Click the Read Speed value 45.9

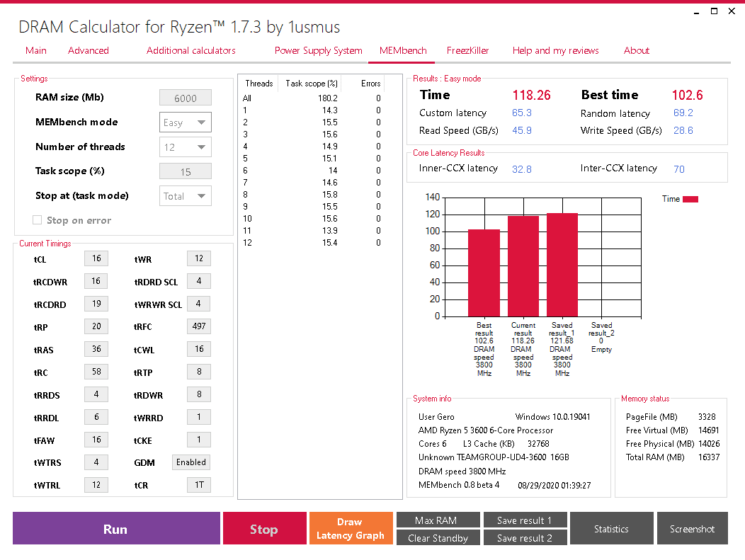(x=522, y=130)
